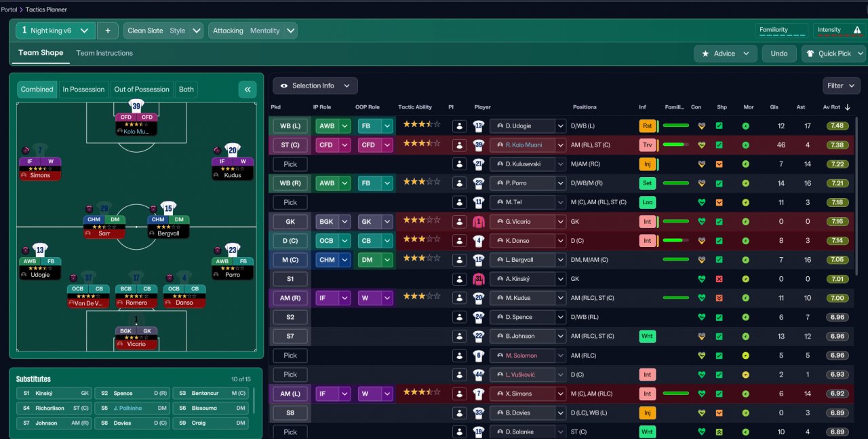868x439 pixels.
Task: Click Vicario's player instructions person icon
Action: click(x=460, y=221)
